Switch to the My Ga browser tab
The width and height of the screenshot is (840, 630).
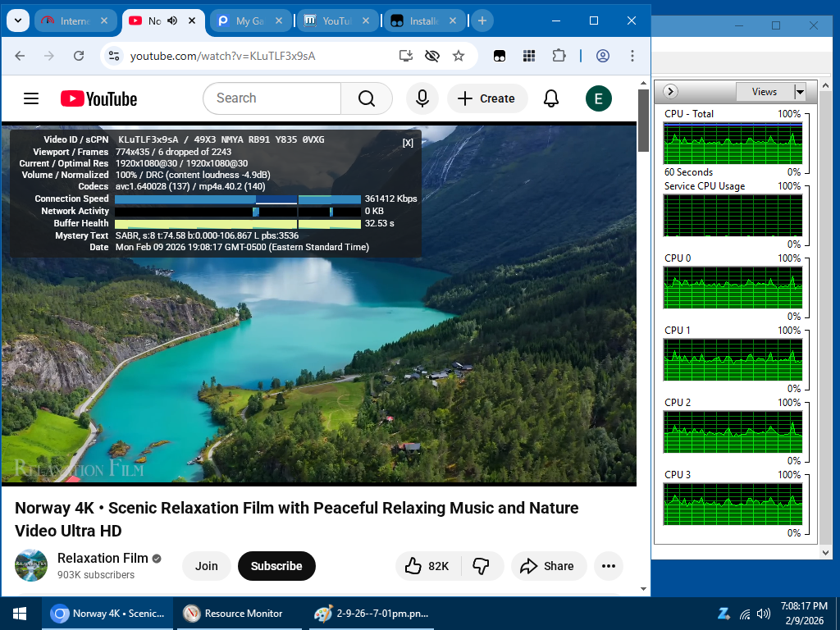(249, 21)
